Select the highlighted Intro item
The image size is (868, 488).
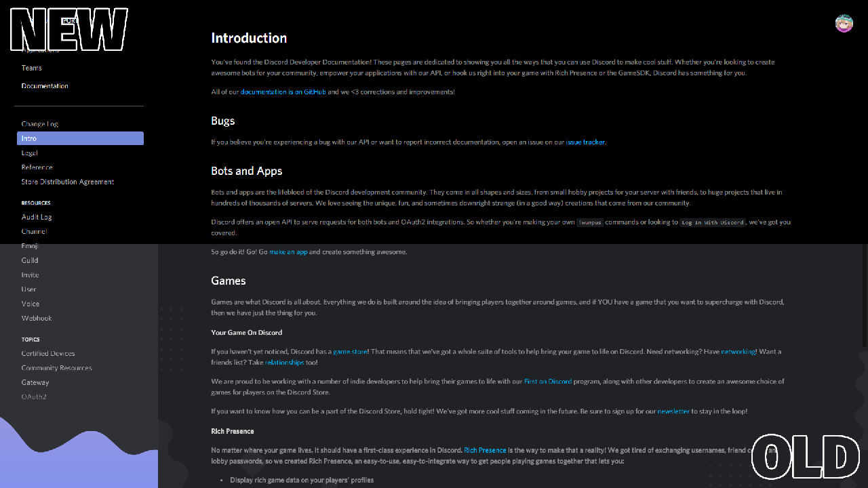[x=80, y=138]
